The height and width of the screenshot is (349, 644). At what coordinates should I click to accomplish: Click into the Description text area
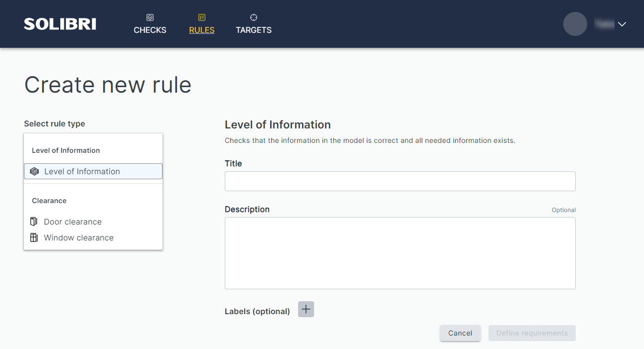tap(400, 253)
